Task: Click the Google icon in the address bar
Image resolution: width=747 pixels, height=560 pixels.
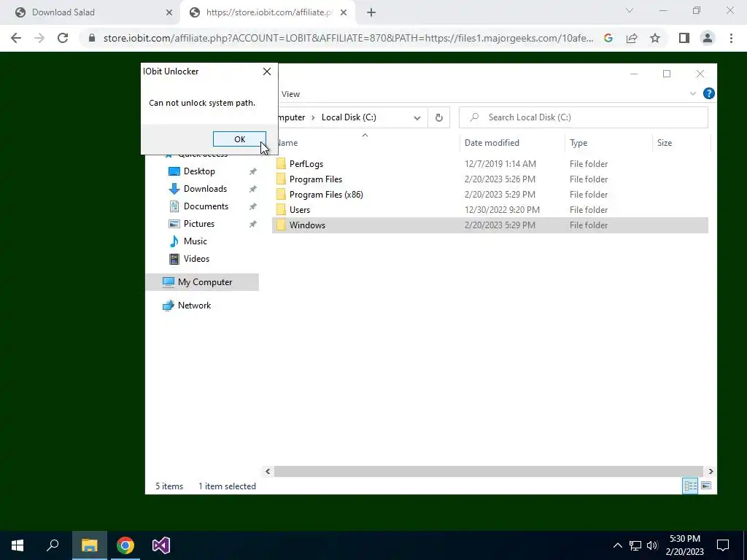Action: coord(608,38)
